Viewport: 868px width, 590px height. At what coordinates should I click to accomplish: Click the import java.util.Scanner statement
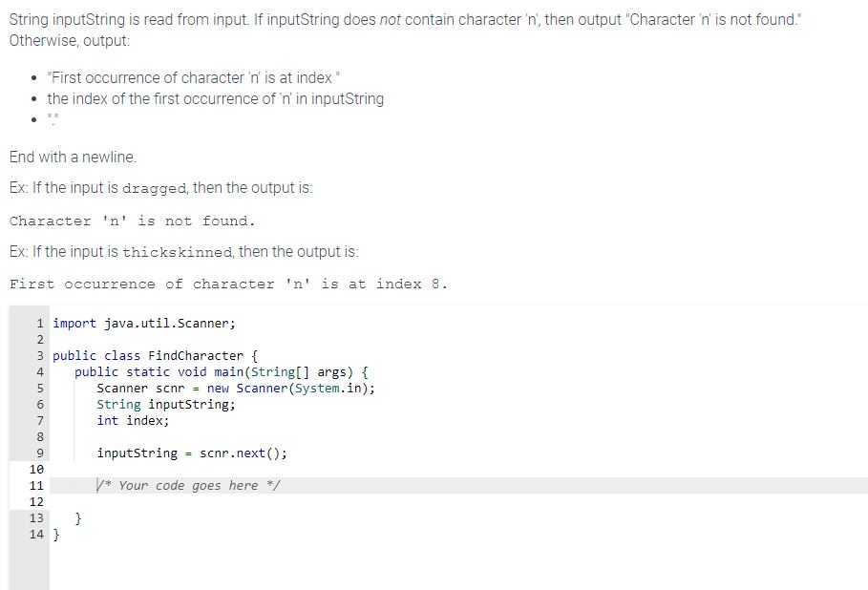pos(143,323)
